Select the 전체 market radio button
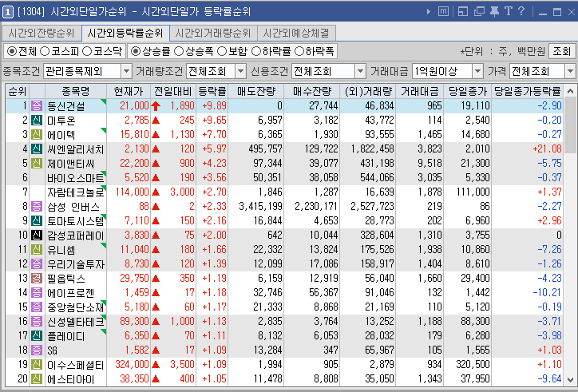 (x=12, y=51)
